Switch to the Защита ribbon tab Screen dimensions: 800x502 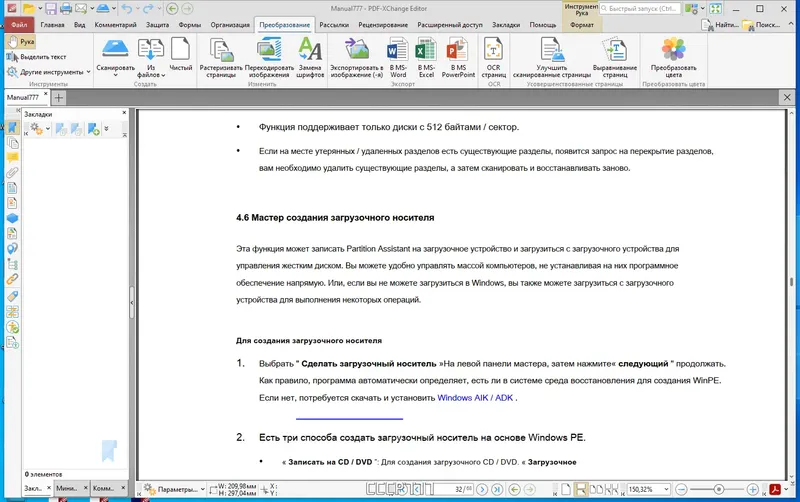click(157, 24)
